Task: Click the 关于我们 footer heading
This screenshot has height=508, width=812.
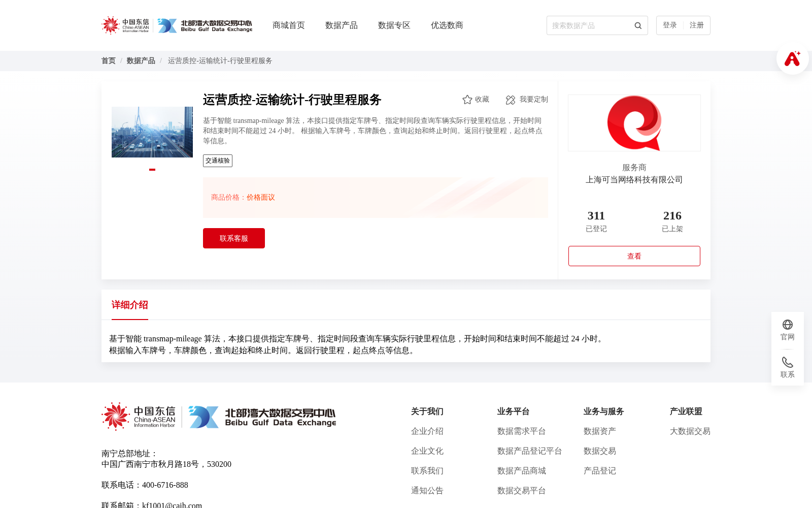Action: tap(427, 411)
